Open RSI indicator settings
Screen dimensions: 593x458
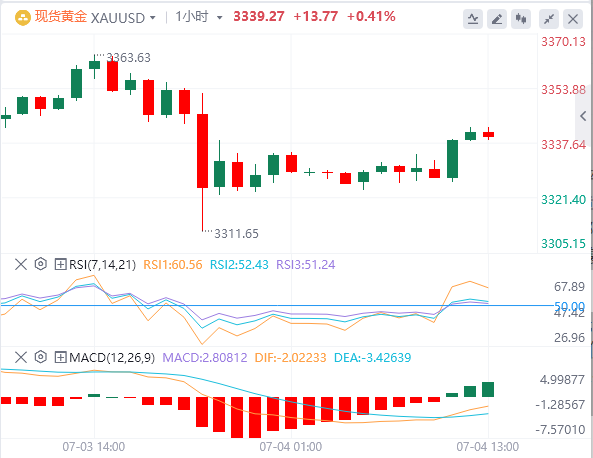coord(40,264)
